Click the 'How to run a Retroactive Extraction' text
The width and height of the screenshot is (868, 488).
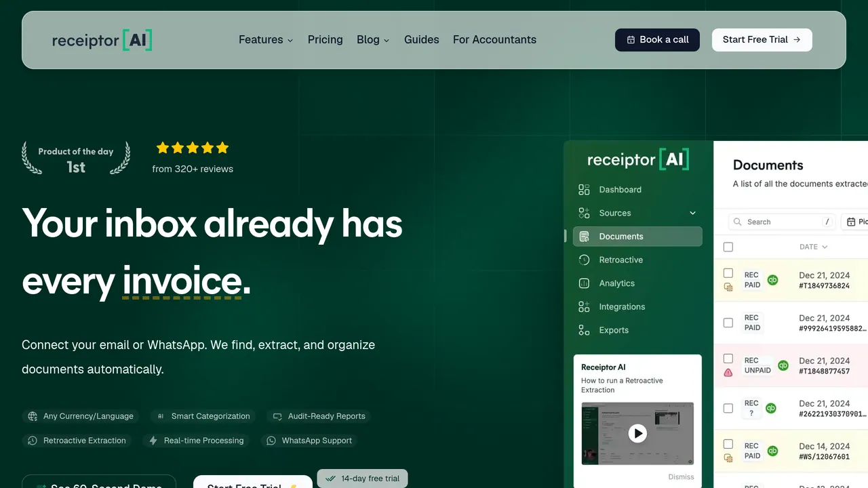(x=622, y=385)
